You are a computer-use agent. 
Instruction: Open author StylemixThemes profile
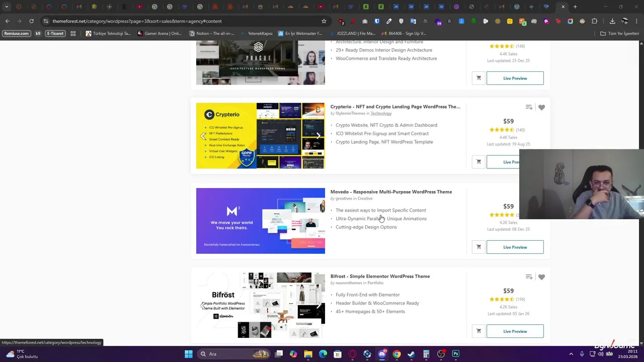tap(350, 113)
